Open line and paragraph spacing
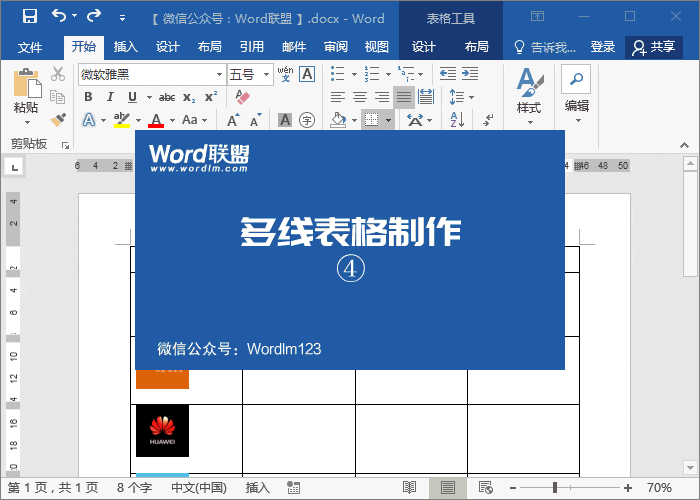Viewport: 700px width, 500px height. click(461, 97)
